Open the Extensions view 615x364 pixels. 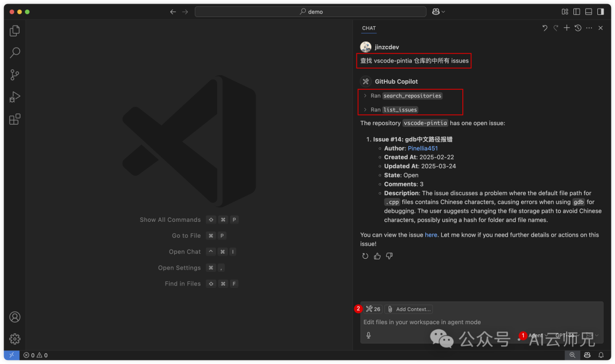(x=15, y=119)
